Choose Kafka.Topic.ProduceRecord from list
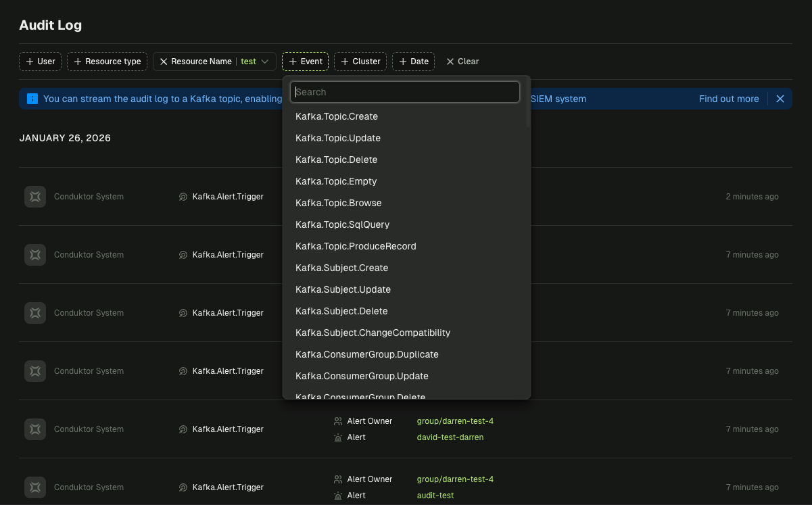This screenshot has height=505, width=812. pyautogui.click(x=404, y=246)
